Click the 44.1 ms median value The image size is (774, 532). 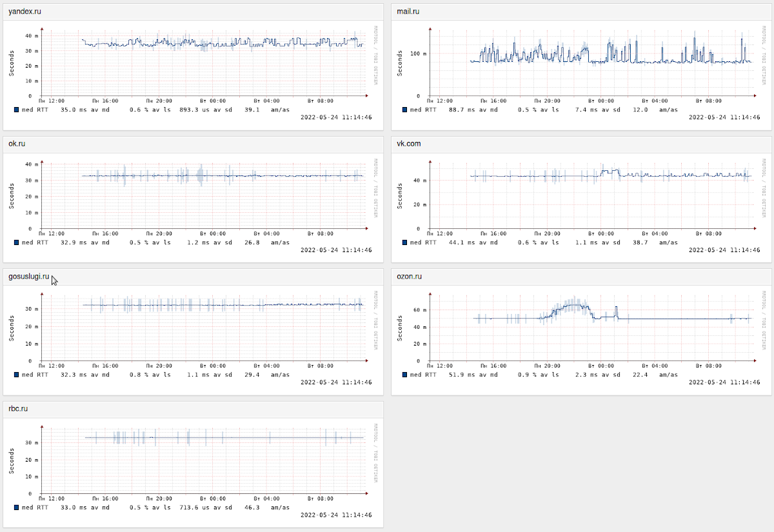pyautogui.click(x=462, y=242)
